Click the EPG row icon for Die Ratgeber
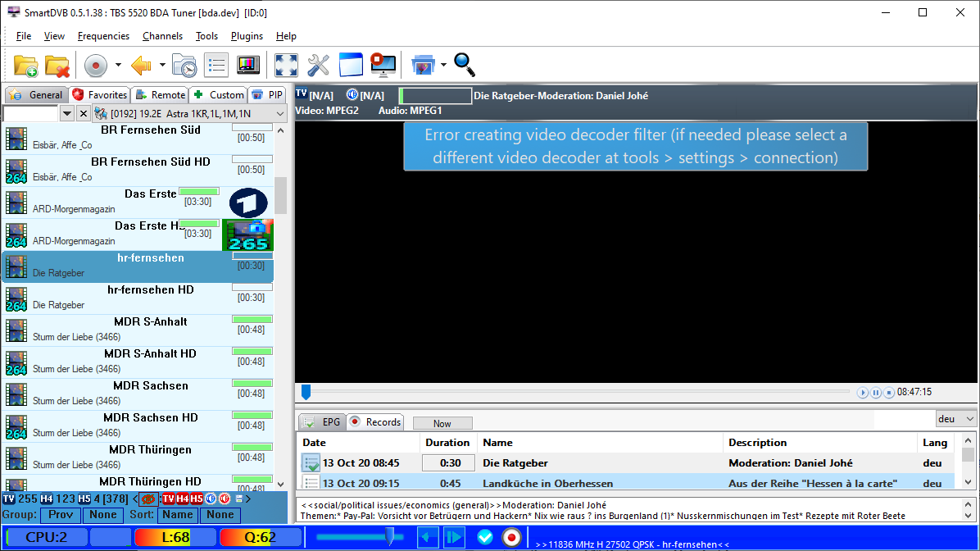The image size is (980, 551). pyautogui.click(x=311, y=462)
